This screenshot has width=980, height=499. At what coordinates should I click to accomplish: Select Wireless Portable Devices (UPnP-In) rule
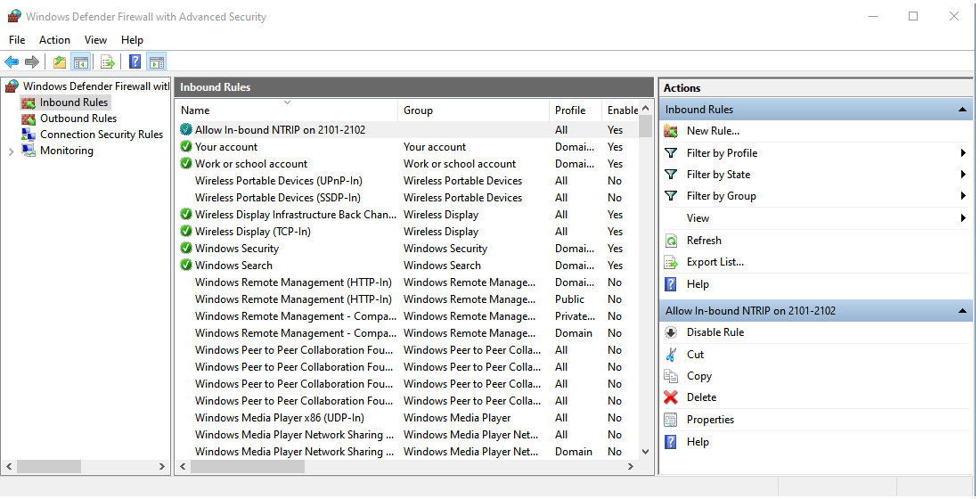279,181
